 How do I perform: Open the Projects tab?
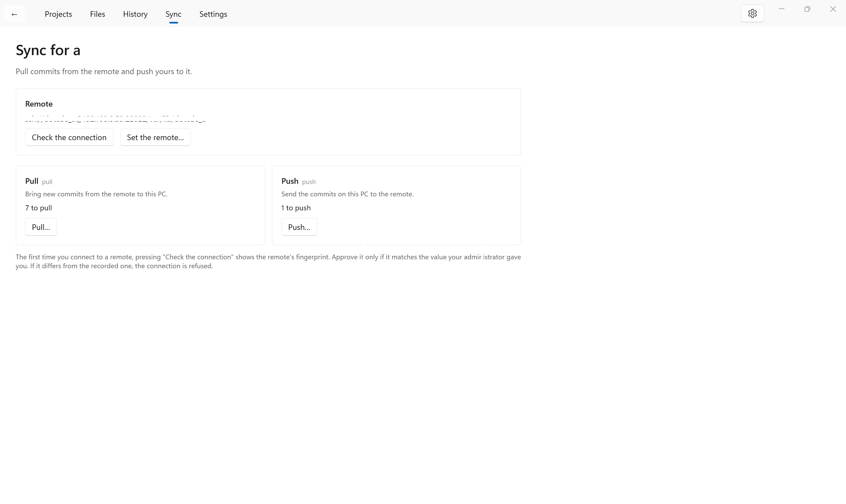tap(58, 14)
